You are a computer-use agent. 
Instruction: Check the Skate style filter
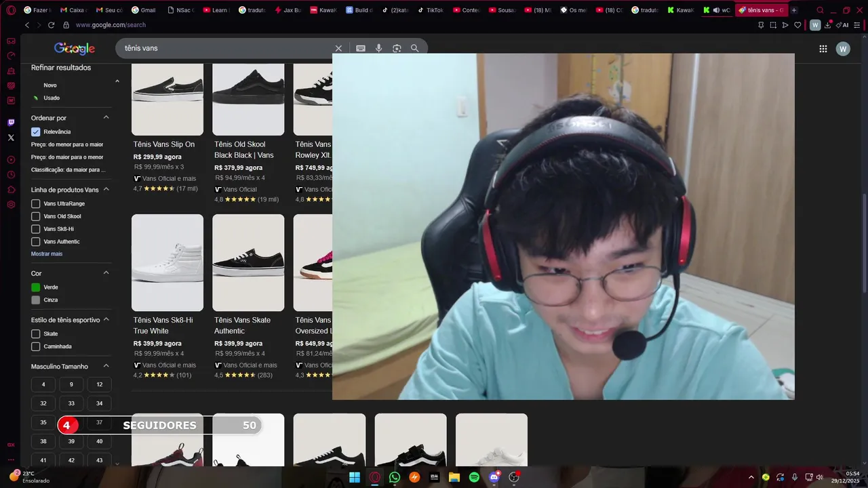coord(36,333)
